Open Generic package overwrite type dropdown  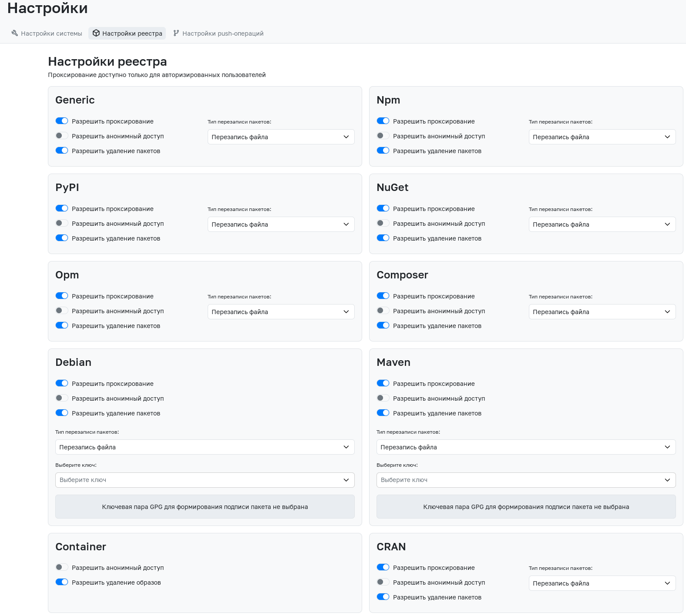[281, 137]
